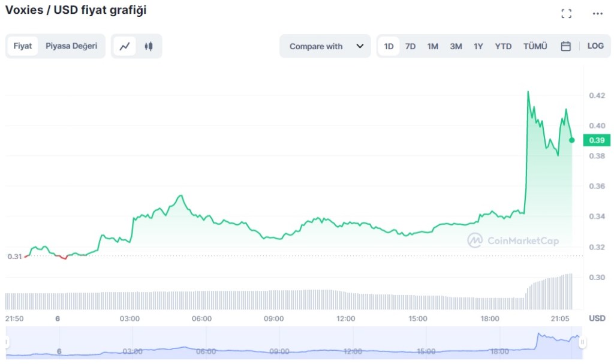Image resolution: width=614 pixels, height=364 pixels.
Task: Click the current price endpoint dot
Action: click(x=571, y=140)
